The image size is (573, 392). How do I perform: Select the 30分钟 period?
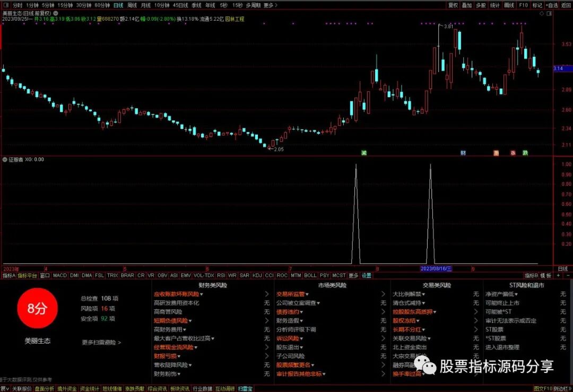click(84, 5)
